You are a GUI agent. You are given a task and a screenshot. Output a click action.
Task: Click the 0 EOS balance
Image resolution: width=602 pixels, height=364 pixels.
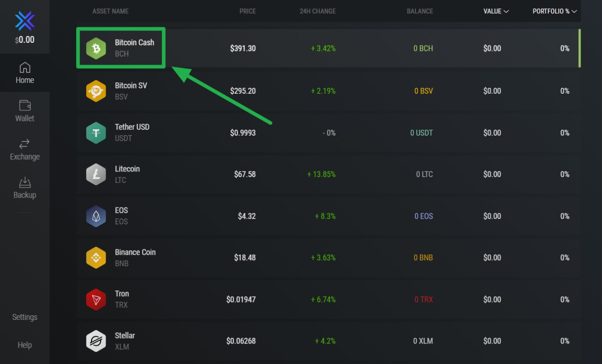coord(424,216)
